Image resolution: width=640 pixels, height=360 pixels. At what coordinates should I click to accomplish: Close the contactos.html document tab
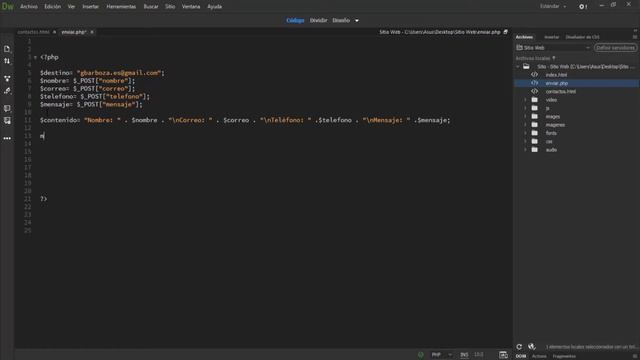tap(54, 32)
